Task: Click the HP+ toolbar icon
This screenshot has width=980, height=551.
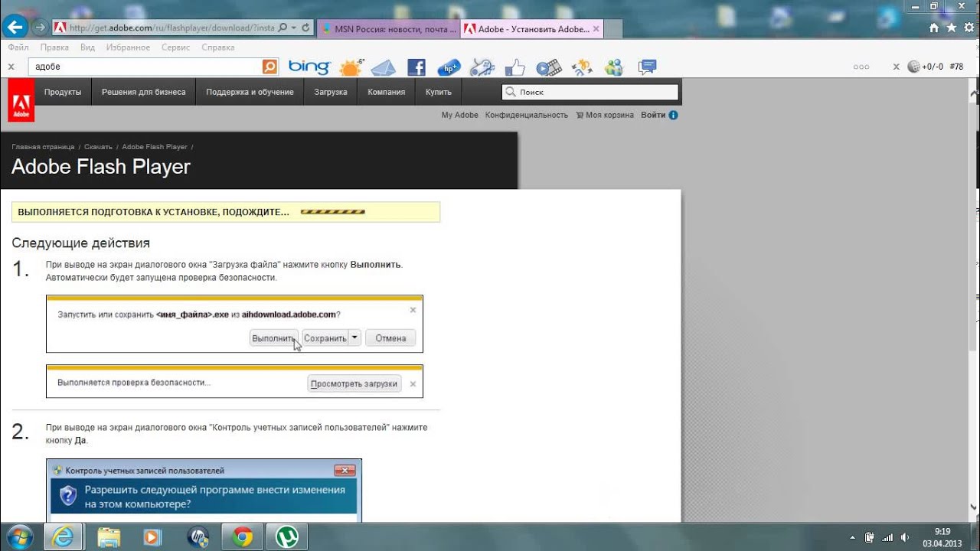Action: click(x=449, y=67)
